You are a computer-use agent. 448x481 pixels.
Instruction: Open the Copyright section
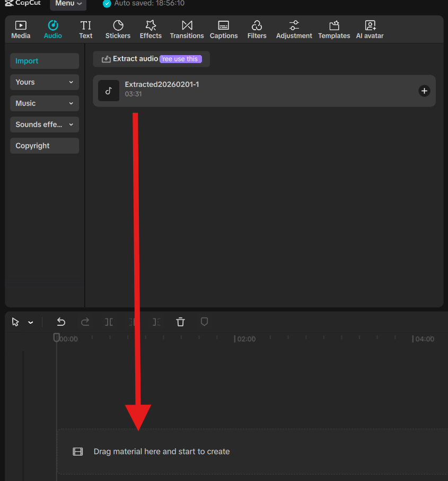tap(45, 145)
